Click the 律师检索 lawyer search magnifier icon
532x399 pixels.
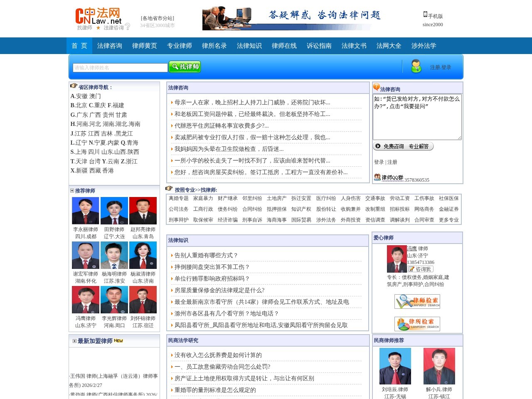pos(417,301)
